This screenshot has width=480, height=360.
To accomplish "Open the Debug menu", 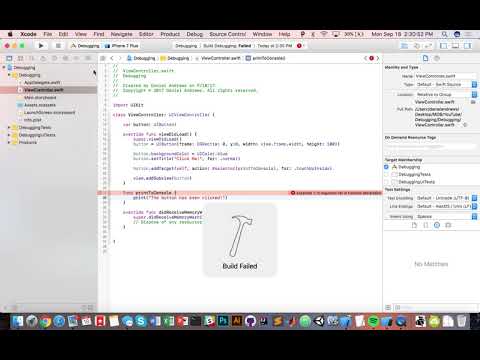I will click(195, 34).
